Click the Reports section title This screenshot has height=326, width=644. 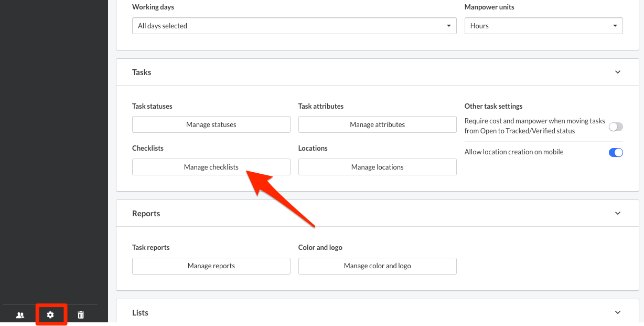click(x=146, y=214)
